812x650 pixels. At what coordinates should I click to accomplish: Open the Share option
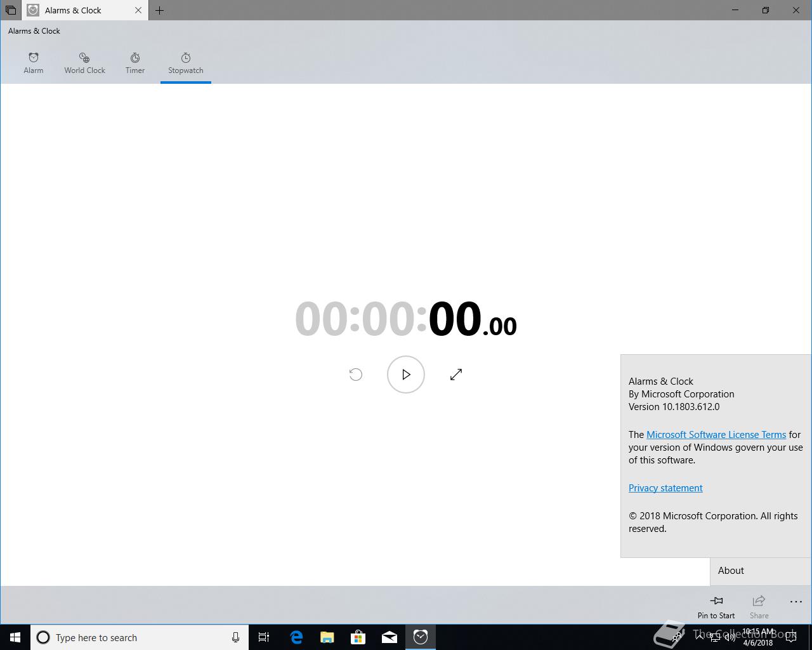[759, 606]
